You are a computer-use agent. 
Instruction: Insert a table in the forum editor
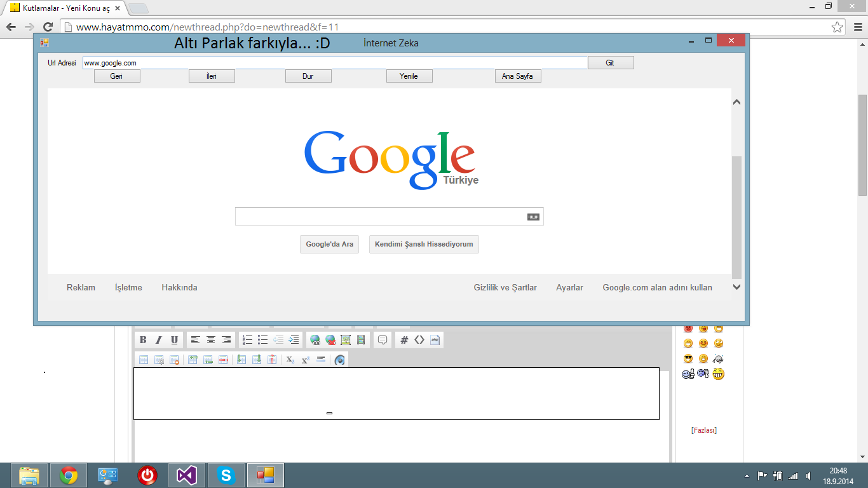144,360
